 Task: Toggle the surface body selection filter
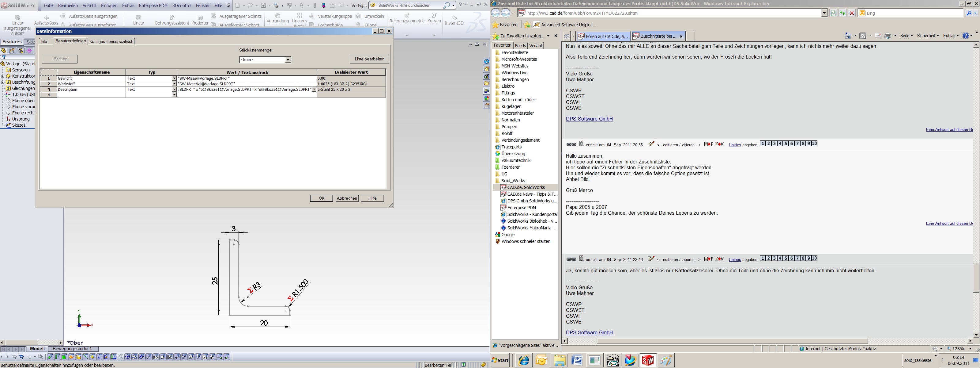pyautogui.click(x=72, y=357)
